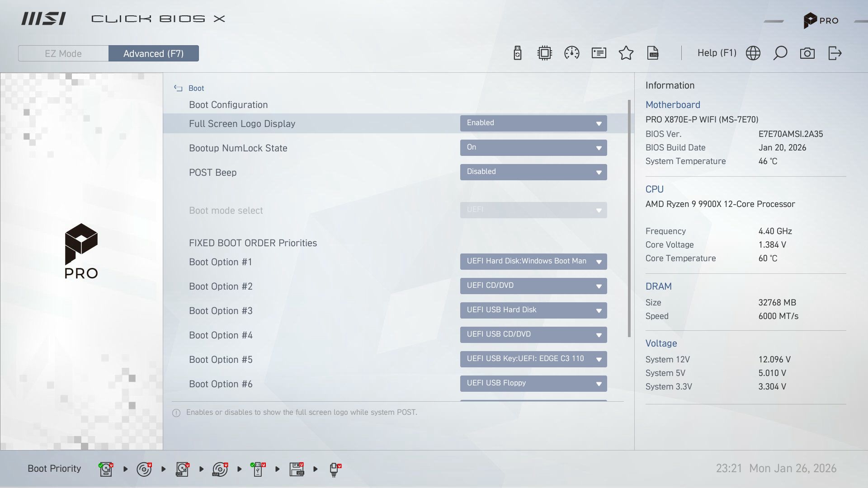Open the memo notes icon

599,53
